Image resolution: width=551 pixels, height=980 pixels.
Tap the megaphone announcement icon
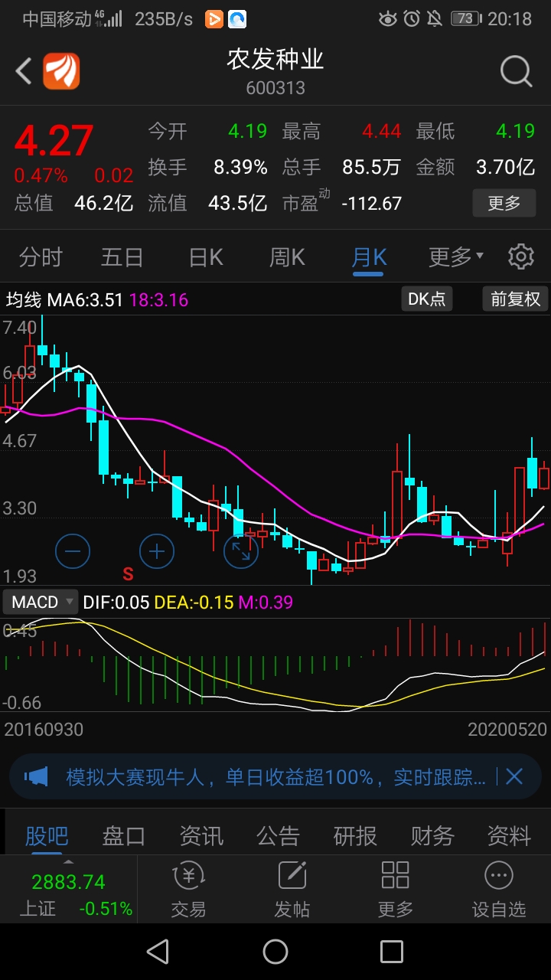tap(36, 777)
